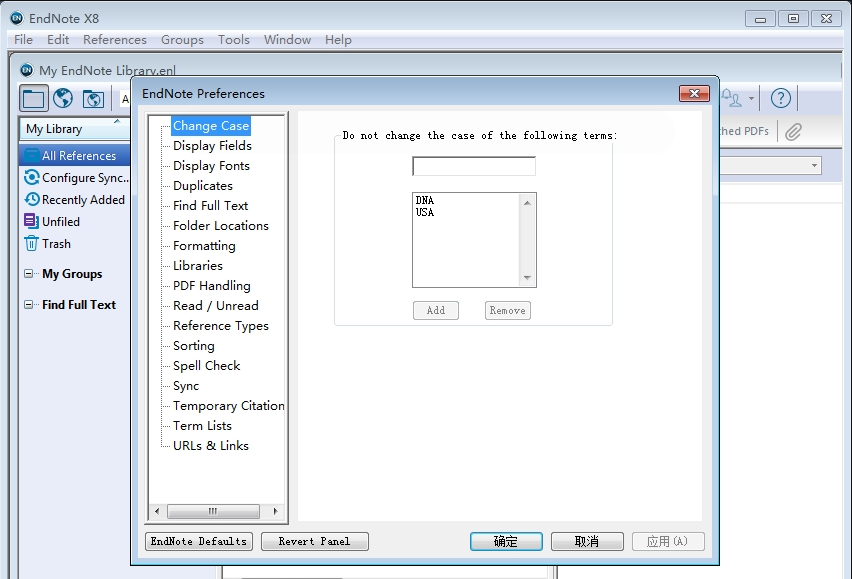Select Spell Check preference category
The width and height of the screenshot is (852, 579).
click(x=206, y=366)
